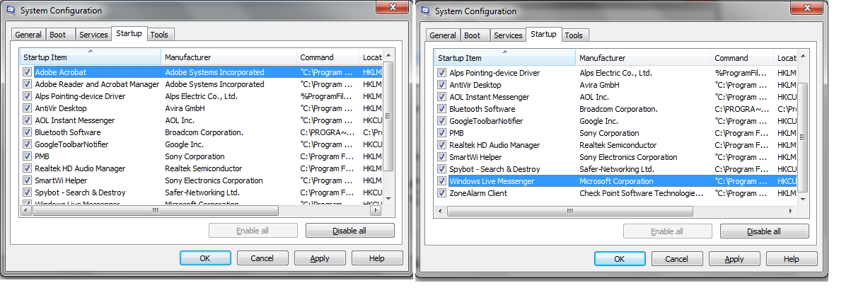Uncheck GoogleToolbarNotifier in right window
The image size is (868, 288).
click(x=442, y=121)
